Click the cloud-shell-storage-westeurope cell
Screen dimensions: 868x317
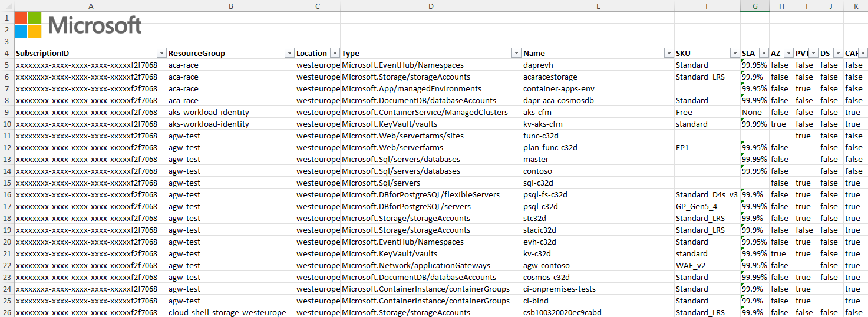point(231,312)
